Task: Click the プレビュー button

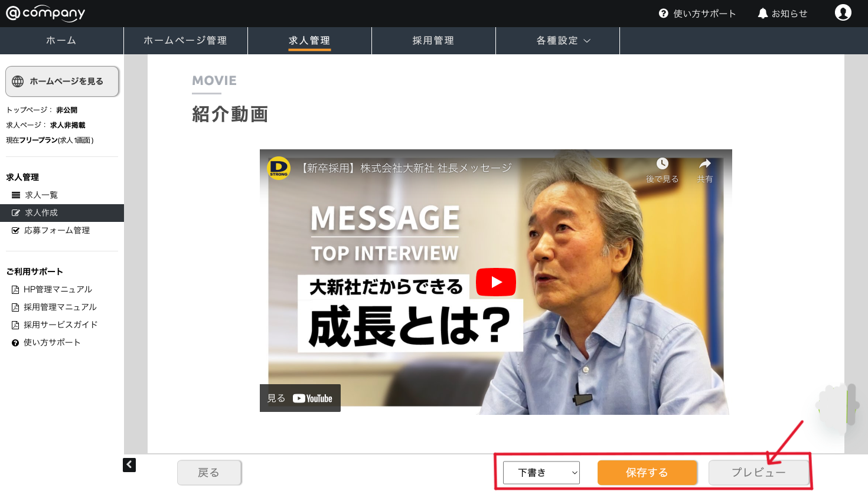Action: pyautogui.click(x=758, y=473)
